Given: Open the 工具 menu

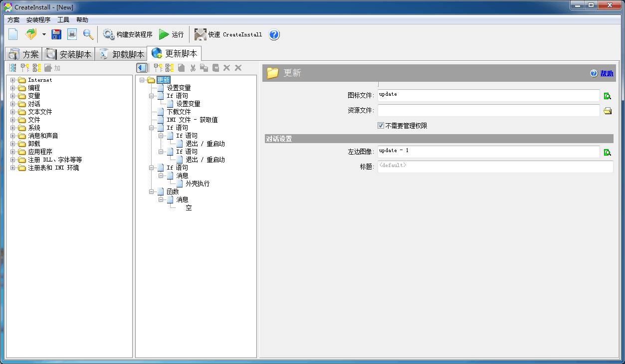Looking at the screenshot, I should coord(63,20).
